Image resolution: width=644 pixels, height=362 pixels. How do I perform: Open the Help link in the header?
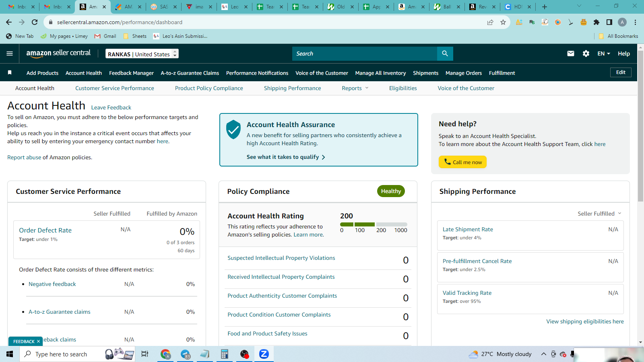[624, 53]
